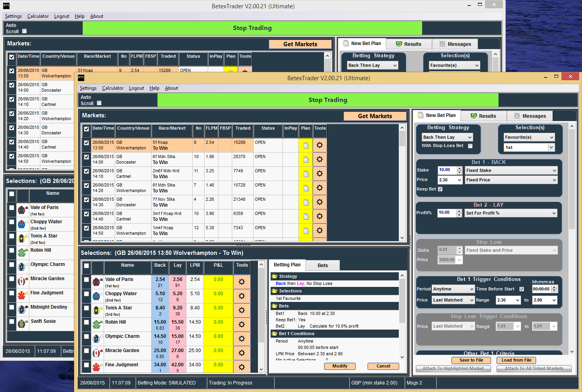Click plan icon for Cartmel 14:40 race
Screen dimensions: 582x392
click(306, 217)
